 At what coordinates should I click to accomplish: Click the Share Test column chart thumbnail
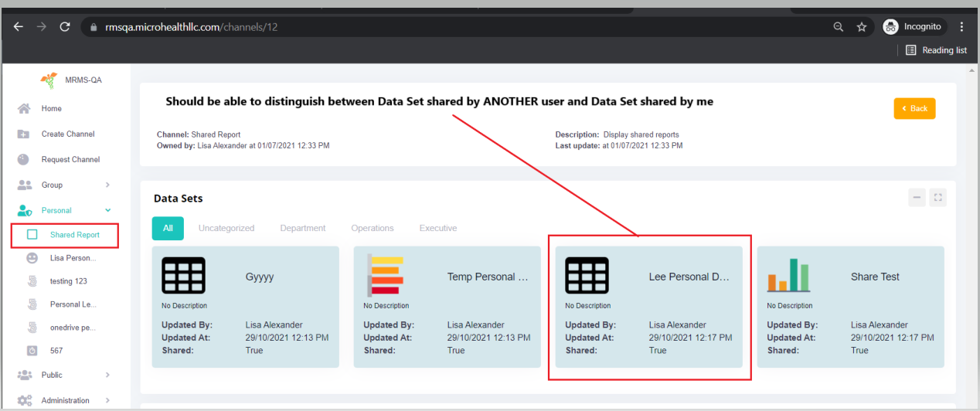point(788,274)
